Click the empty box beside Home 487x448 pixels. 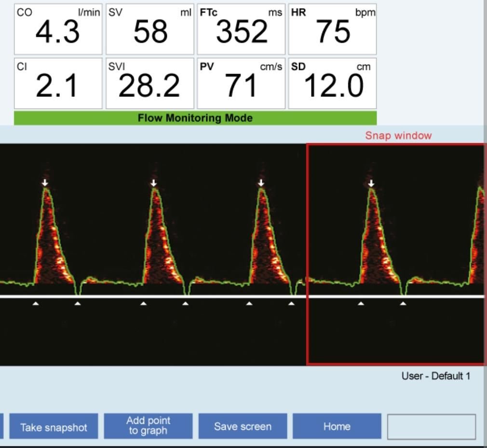tap(432, 427)
